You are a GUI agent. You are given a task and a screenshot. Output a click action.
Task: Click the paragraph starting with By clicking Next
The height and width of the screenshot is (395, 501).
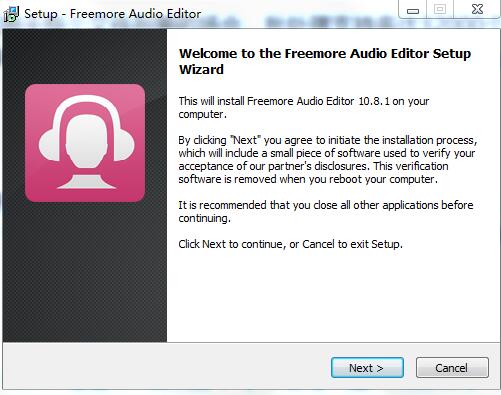tap(328, 159)
